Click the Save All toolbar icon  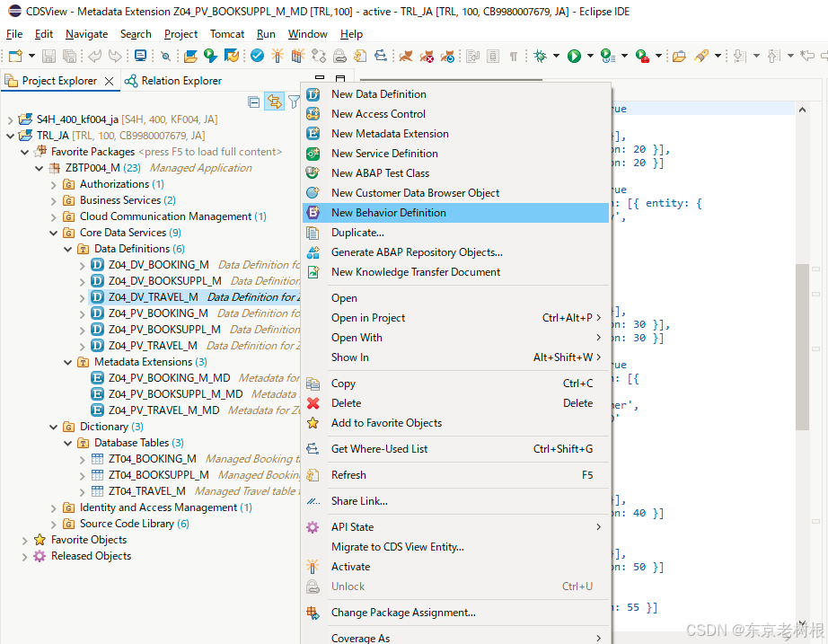70,56
